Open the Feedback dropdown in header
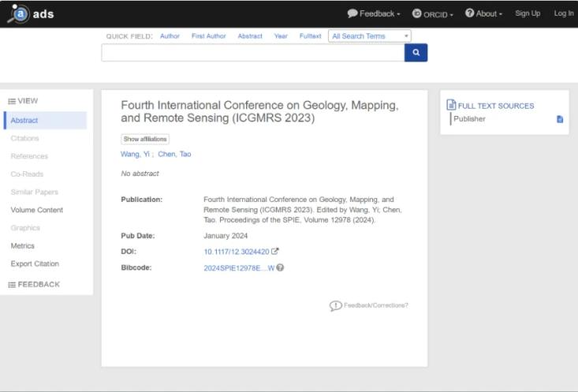This screenshot has width=578, height=392. tap(374, 13)
